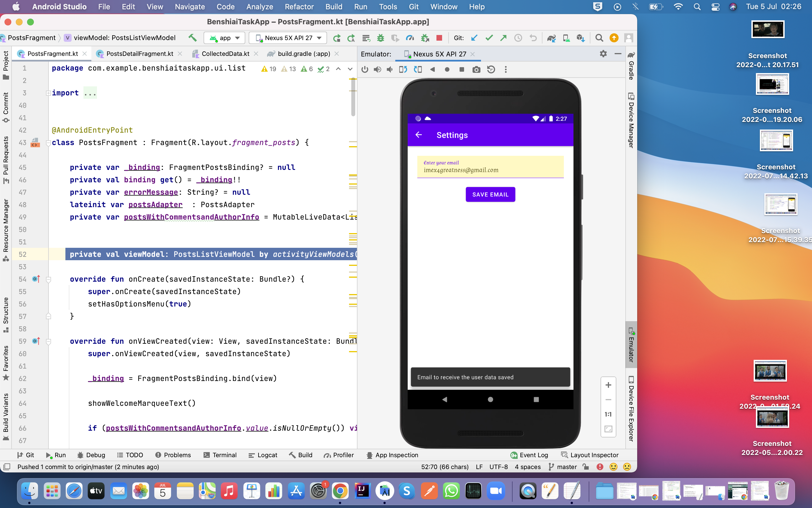Expand the folded import block
The image size is (812, 508).
(x=48, y=93)
